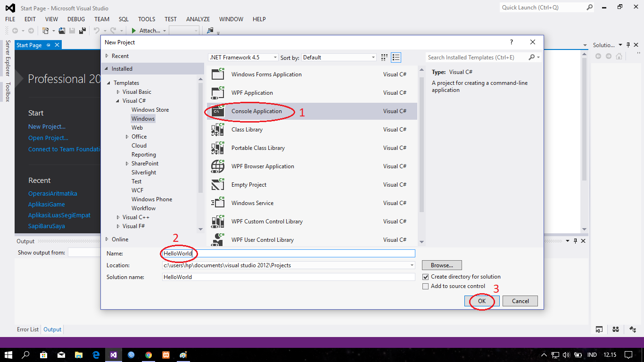This screenshot has width=644, height=362.
Task: Enable Add to source control
Action: coord(426,286)
